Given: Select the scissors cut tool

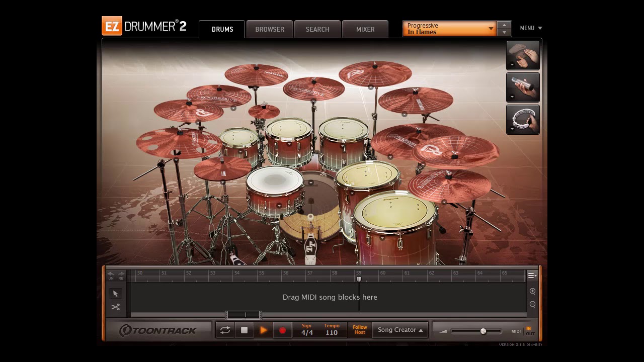Looking at the screenshot, I should point(116,307).
